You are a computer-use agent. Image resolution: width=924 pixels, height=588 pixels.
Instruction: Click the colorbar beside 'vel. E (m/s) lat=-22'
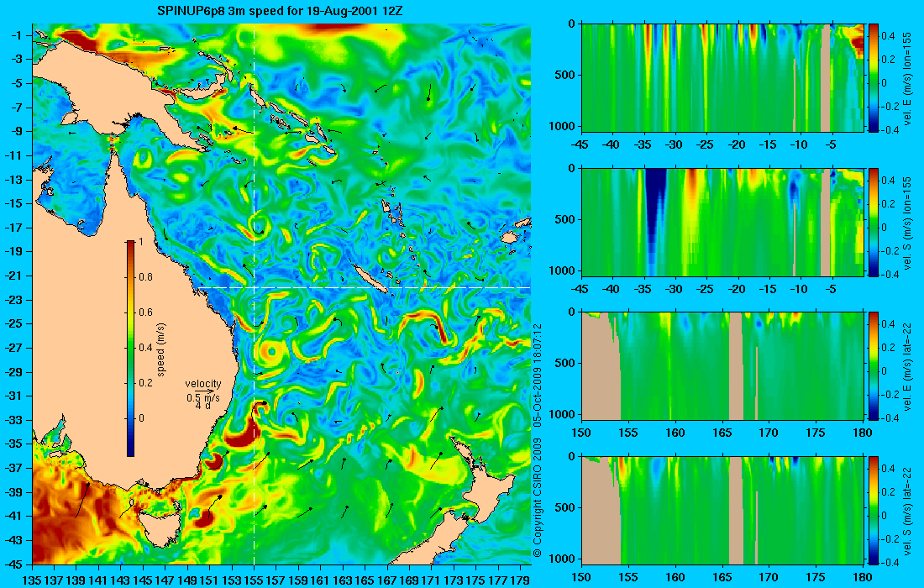(874, 366)
